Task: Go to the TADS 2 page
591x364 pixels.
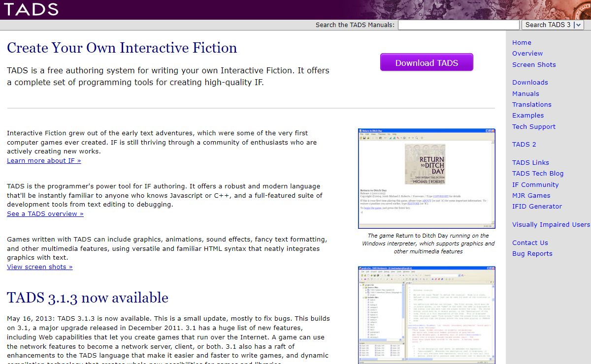Action: (x=524, y=144)
